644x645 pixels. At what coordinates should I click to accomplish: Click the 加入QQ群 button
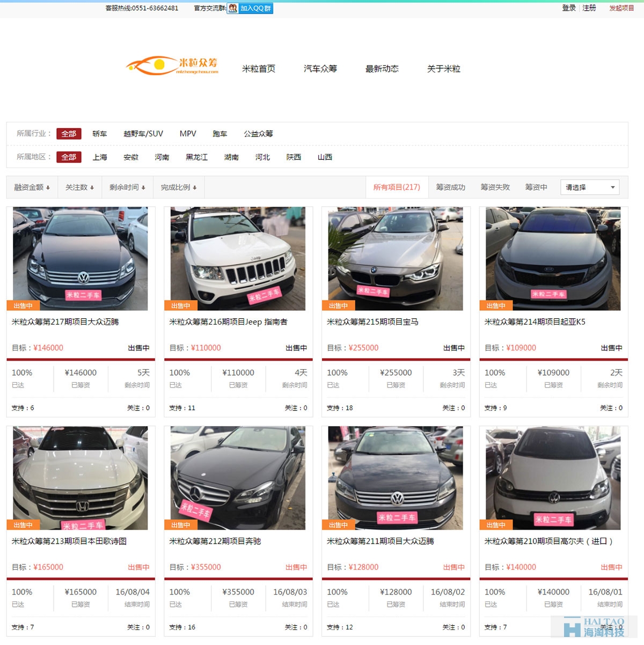tap(250, 8)
